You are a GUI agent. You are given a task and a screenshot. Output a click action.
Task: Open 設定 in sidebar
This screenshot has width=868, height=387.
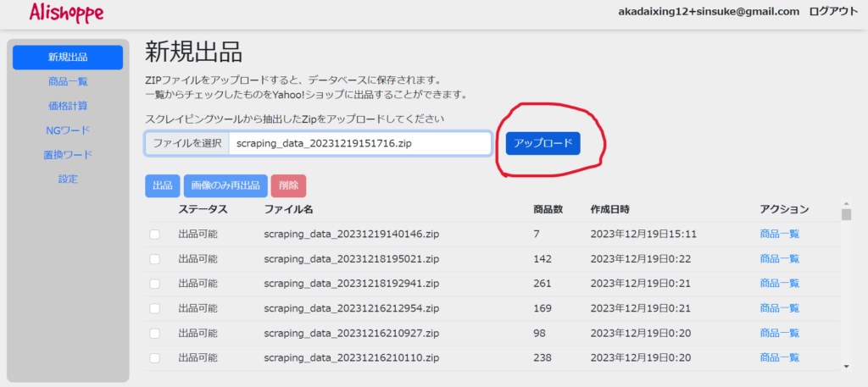click(x=68, y=180)
